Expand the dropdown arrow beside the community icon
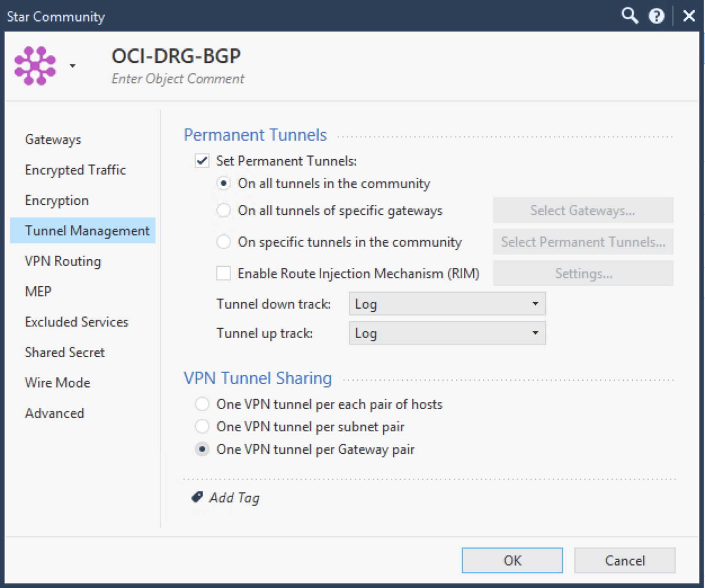Screen dimensions: 705x588 tap(72, 67)
